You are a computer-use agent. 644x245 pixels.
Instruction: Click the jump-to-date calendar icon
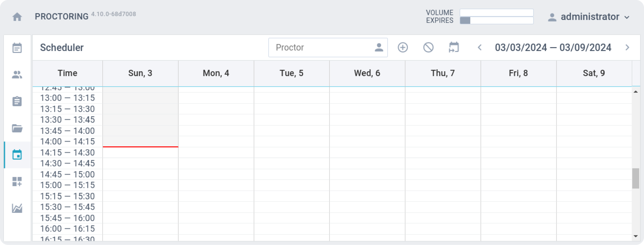point(454,47)
